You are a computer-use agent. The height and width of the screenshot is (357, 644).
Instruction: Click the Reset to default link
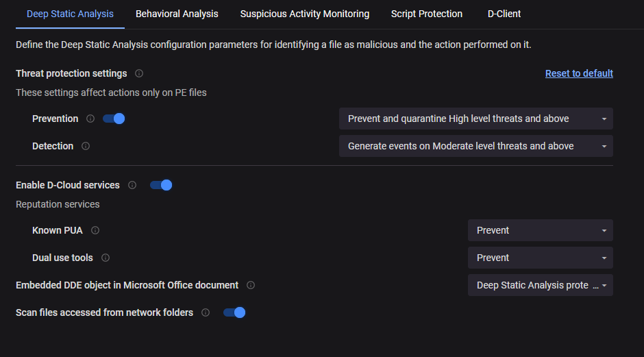pyautogui.click(x=579, y=73)
